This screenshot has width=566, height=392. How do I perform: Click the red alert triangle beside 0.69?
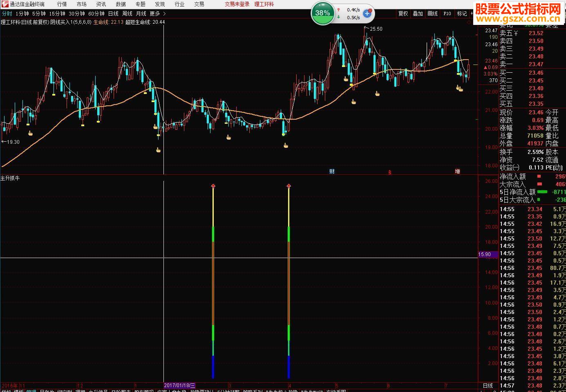[485, 67]
